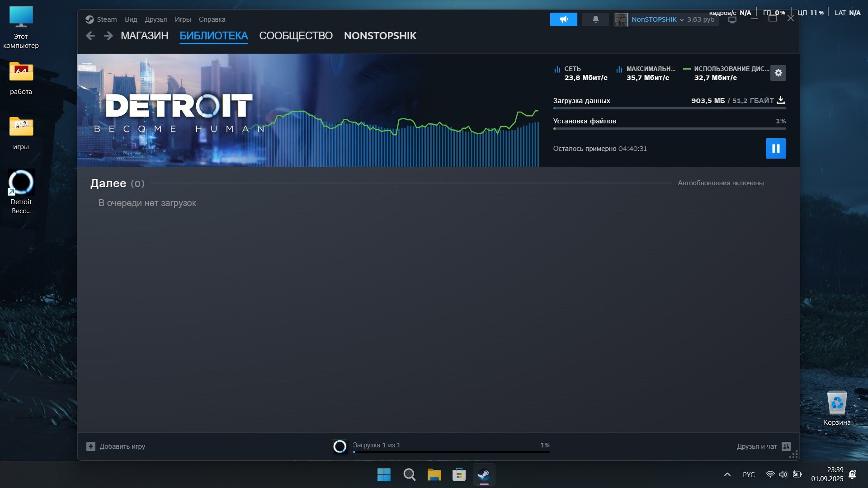The width and height of the screenshot is (868, 488).
Task: Switch to the СООБЩЕСТВО tab
Action: [x=296, y=36]
